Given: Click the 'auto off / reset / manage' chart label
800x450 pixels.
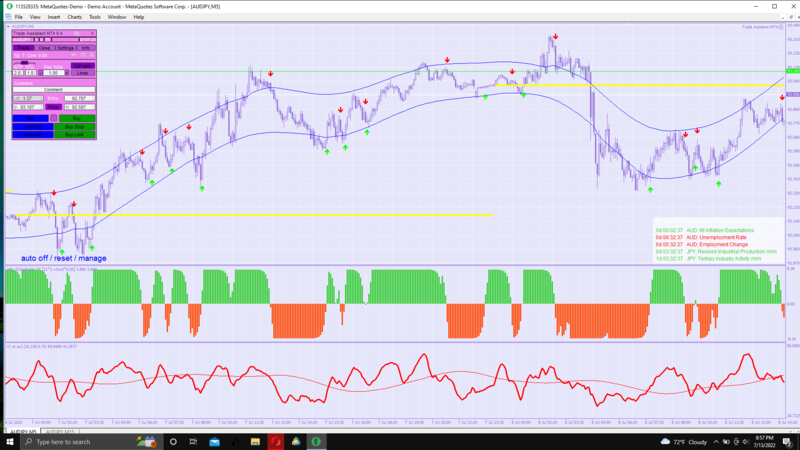Looking at the screenshot, I should pos(64,258).
